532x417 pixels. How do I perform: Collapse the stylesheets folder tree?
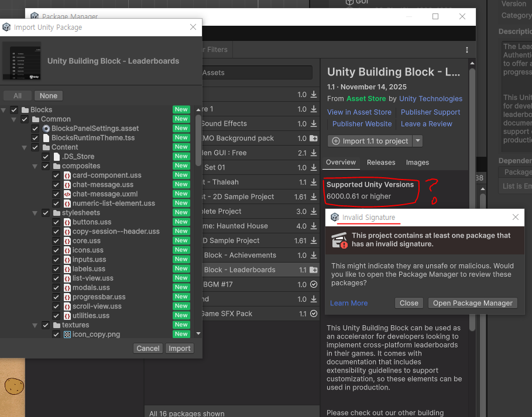[x=35, y=213]
